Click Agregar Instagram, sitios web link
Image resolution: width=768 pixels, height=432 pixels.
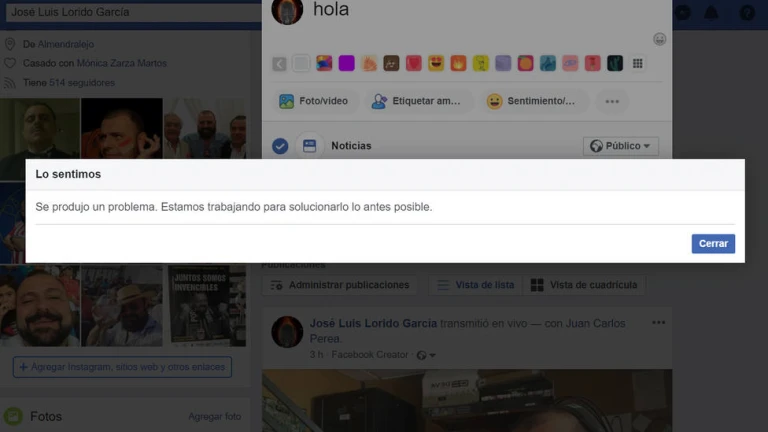(122, 367)
